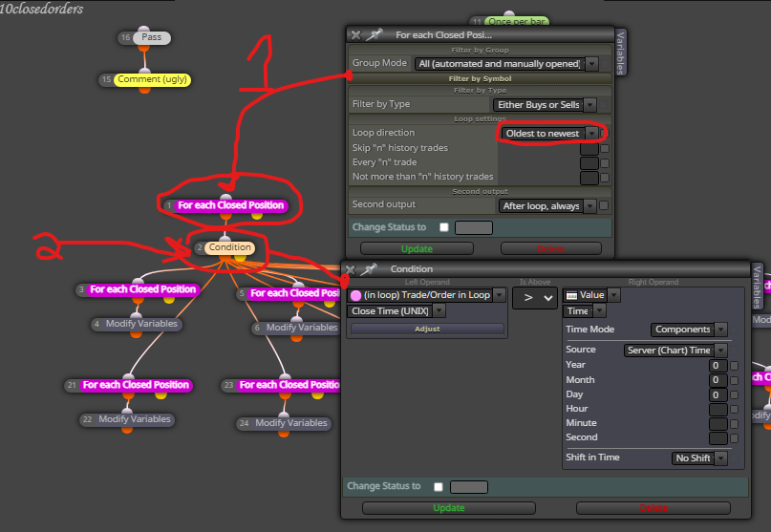Open Variables tab on For each Closed panel
Screen dimensions: 771x532
point(620,53)
